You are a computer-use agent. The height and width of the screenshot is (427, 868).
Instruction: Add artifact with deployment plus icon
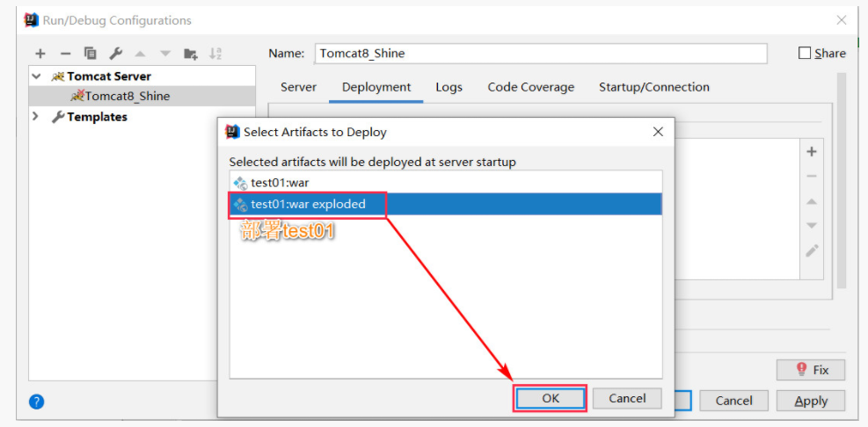(x=812, y=151)
